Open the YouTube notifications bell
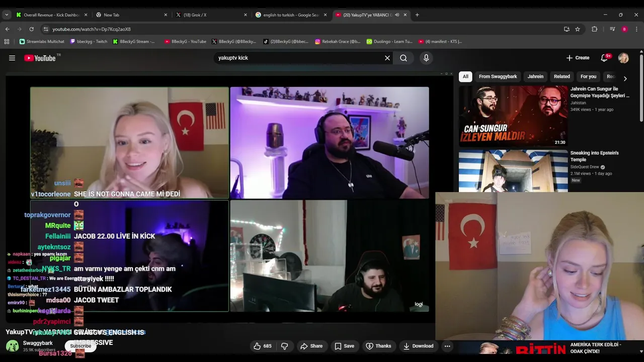644x362 pixels. point(604,58)
